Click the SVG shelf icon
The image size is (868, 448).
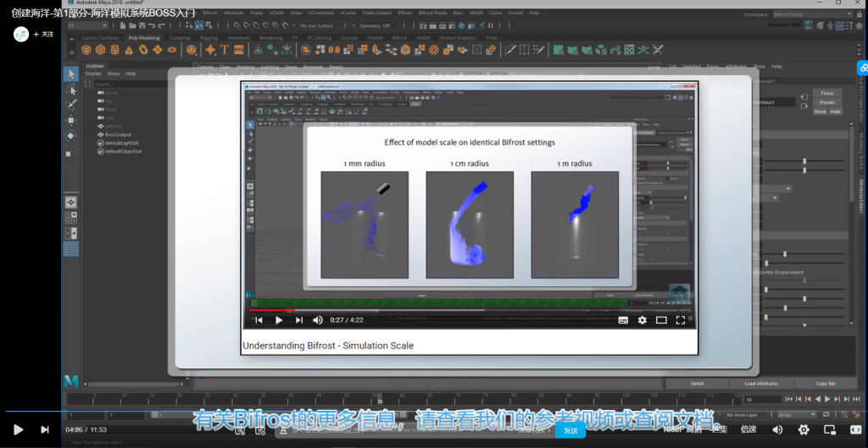click(x=238, y=50)
